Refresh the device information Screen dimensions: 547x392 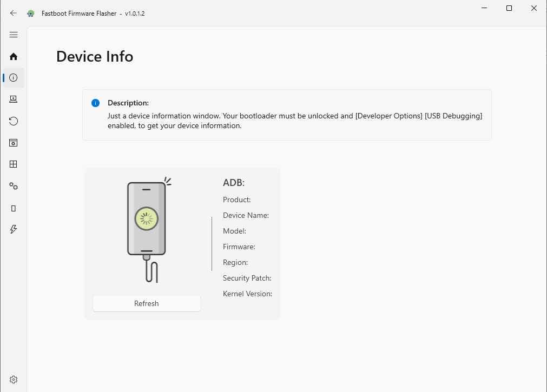(146, 303)
